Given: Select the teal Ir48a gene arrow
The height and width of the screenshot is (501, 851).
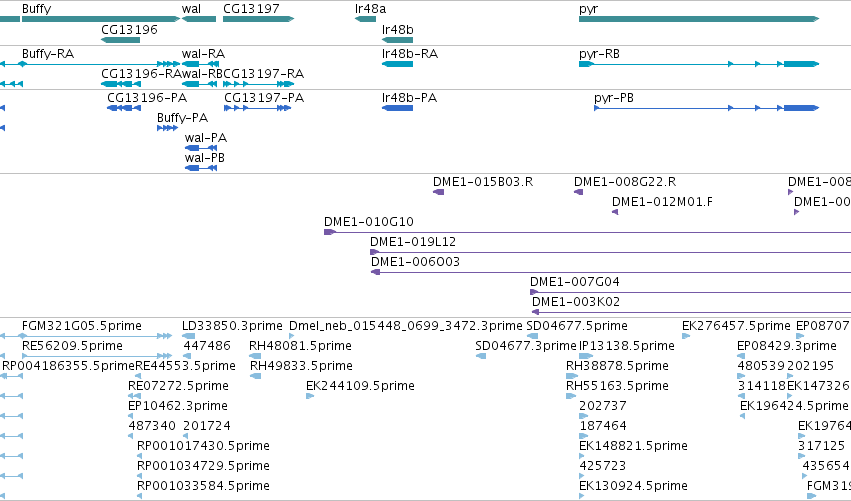Looking at the screenshot, I should 365,19.
